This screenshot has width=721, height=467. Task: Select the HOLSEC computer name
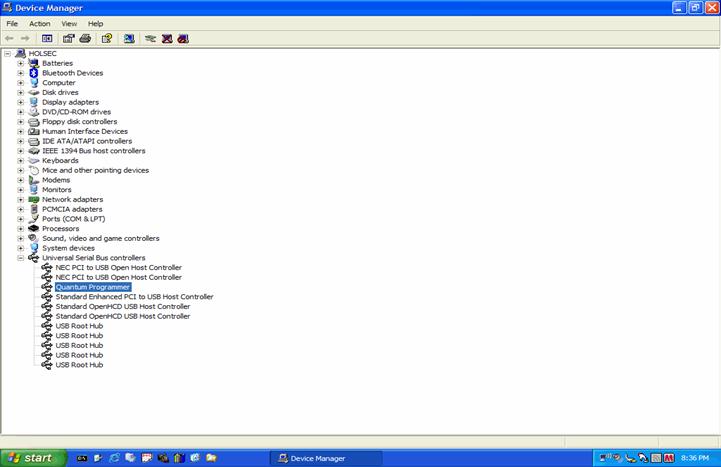pyautogui.click(x=42, y=53)
